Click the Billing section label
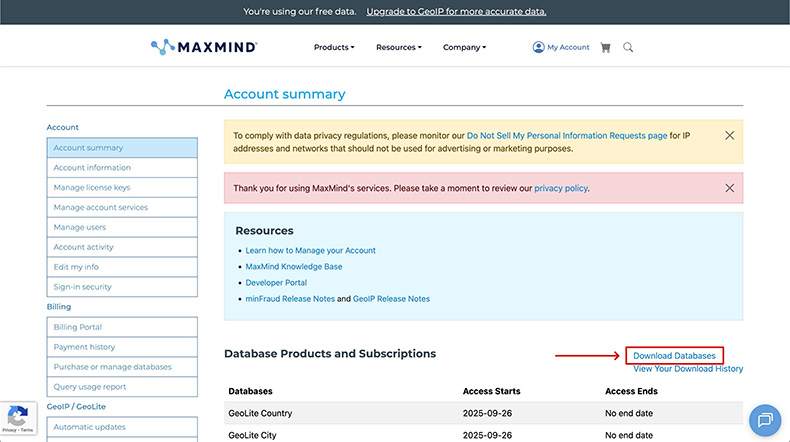Viewport: 790px width, 442px height. pos(59,306)
